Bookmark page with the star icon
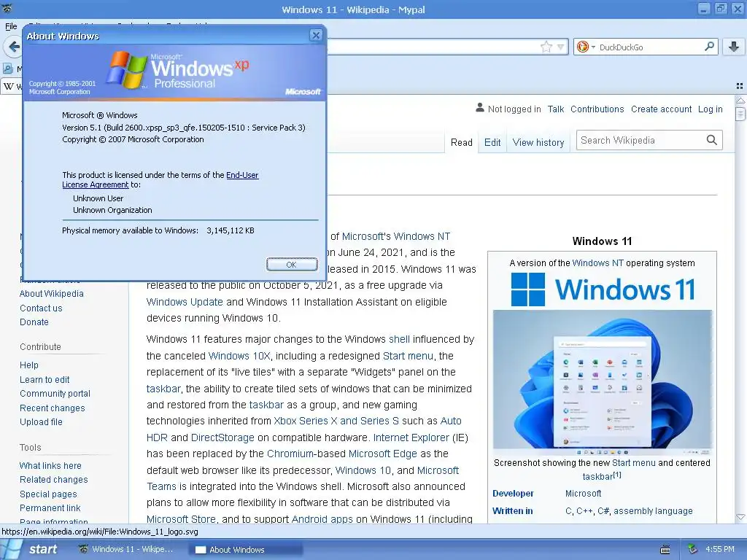The image size is (747, 560). pyautogui.click(x=546, y=47)
